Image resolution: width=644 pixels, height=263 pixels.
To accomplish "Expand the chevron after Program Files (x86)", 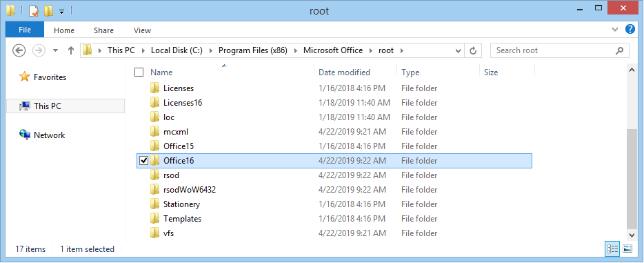I will point(295,51).
